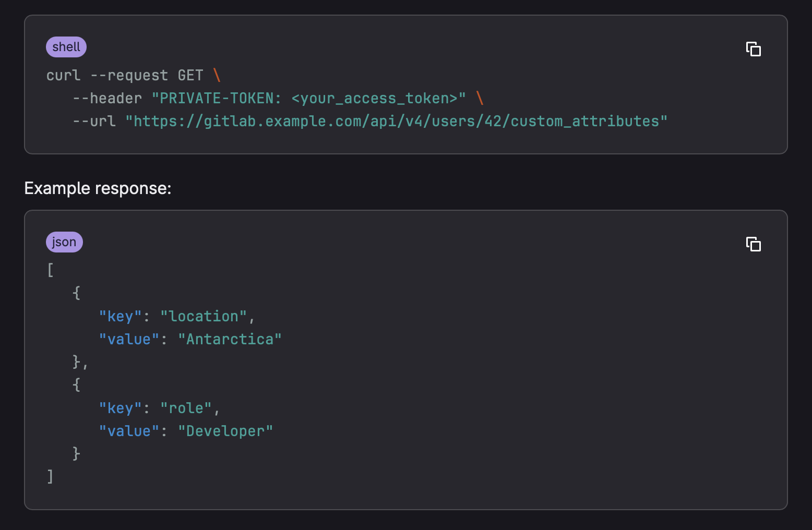Click the gitlab.example.com URL in the curl command
812x530 pixels.
396,121
